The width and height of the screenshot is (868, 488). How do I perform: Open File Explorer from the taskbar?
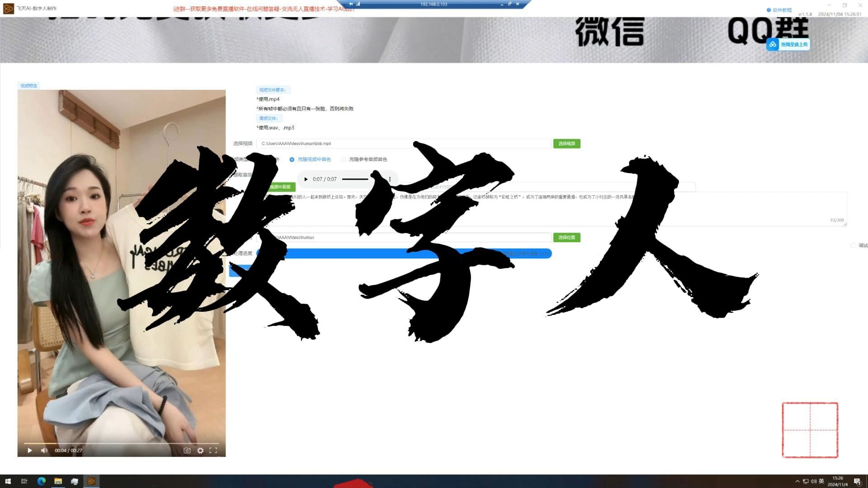pyautogui.click(x=58, y=481)
